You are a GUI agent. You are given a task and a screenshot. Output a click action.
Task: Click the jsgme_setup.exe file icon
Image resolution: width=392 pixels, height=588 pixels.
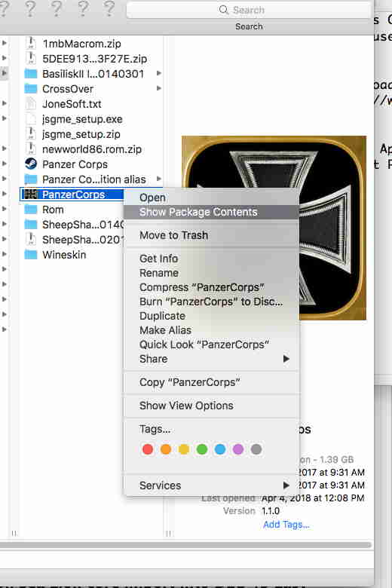(31, 119)
